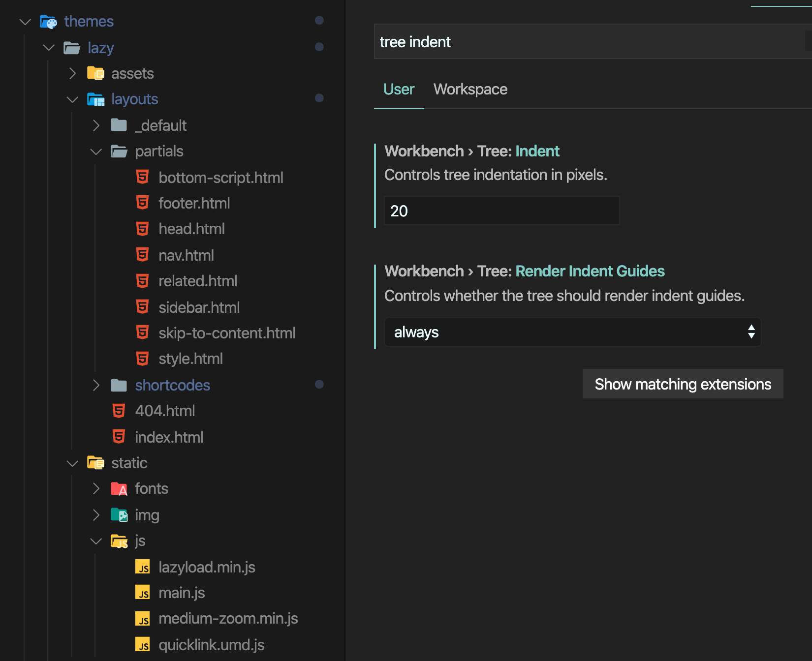Click the assets folder icon
Viewport: 812px width, 661px height.
95,73
